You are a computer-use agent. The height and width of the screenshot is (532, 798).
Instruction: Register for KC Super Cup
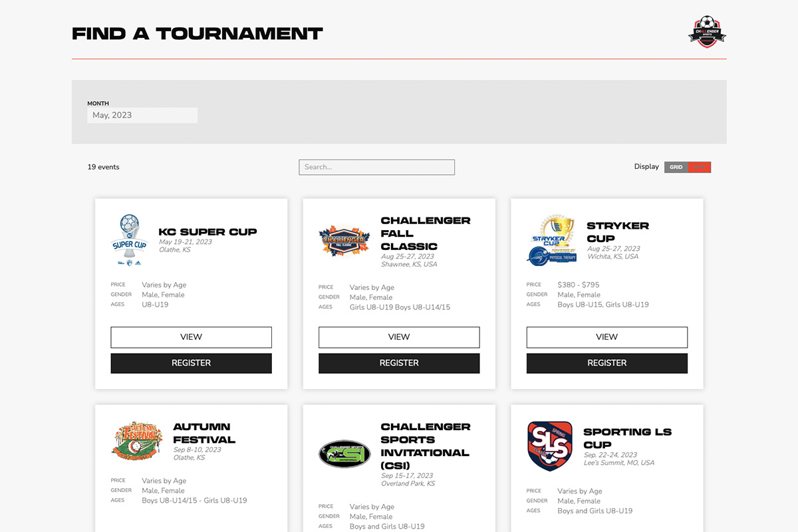coord(192,363)
